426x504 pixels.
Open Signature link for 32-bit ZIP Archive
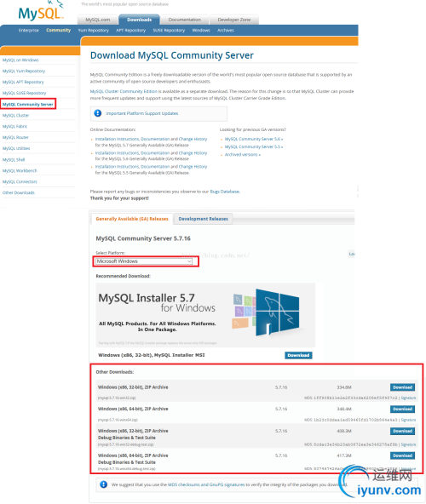click(408, 398)
